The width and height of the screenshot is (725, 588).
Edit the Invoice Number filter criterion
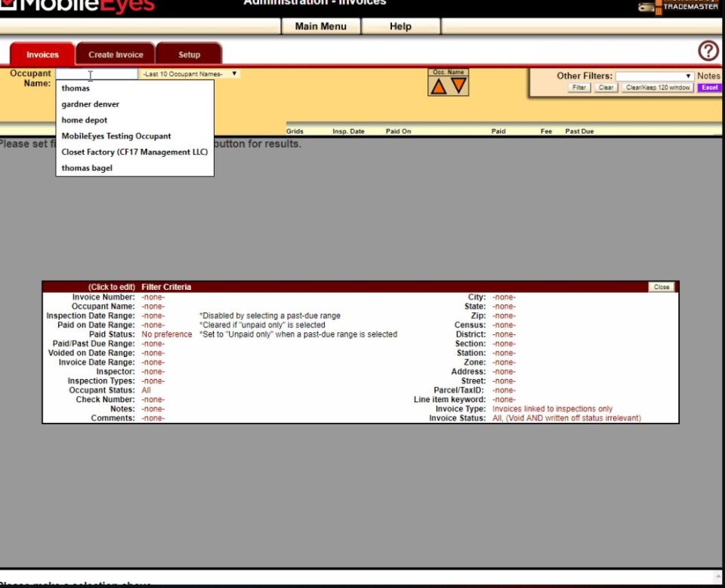coord(153,297)
